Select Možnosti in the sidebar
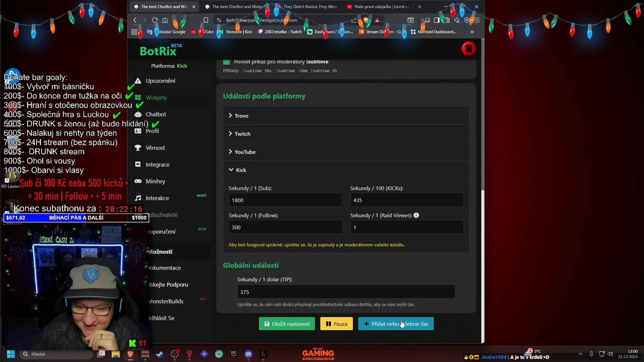 click(x=160, y=251)
